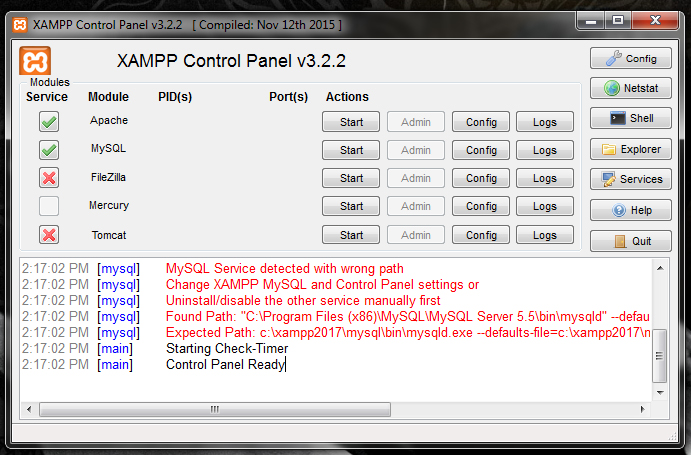Toggle the FileZilla service red X box
The height and width of the screenshot is (455, 691).
tap(49, 178)
